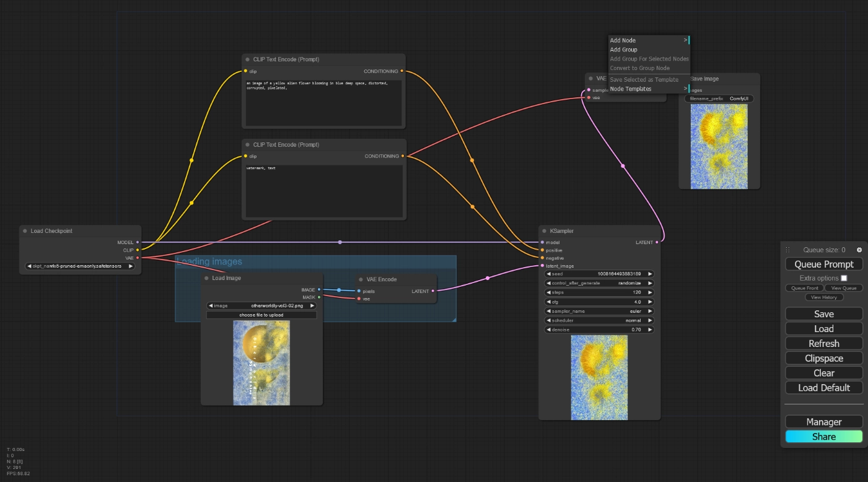868x482 pixels.
Task: Click the resize corner of Loading images group
Action: coord(454,319)
